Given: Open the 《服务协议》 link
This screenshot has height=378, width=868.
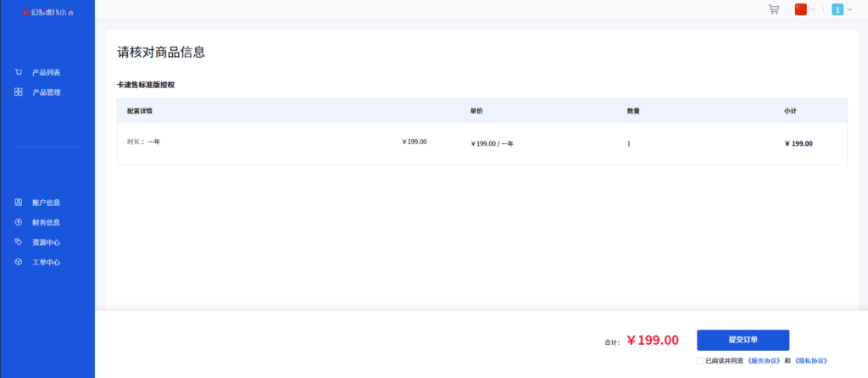Looking at the screenshot, I should click(764, 361).
